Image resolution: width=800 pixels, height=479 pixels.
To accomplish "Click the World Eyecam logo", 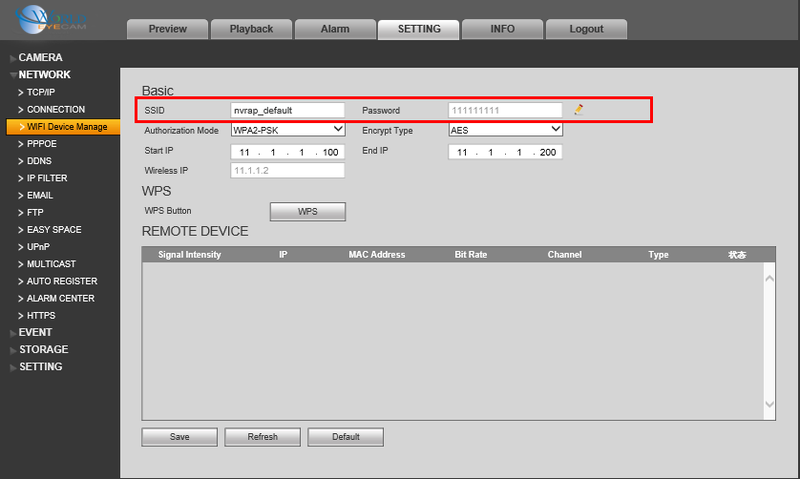I will (x=50, y=20).
